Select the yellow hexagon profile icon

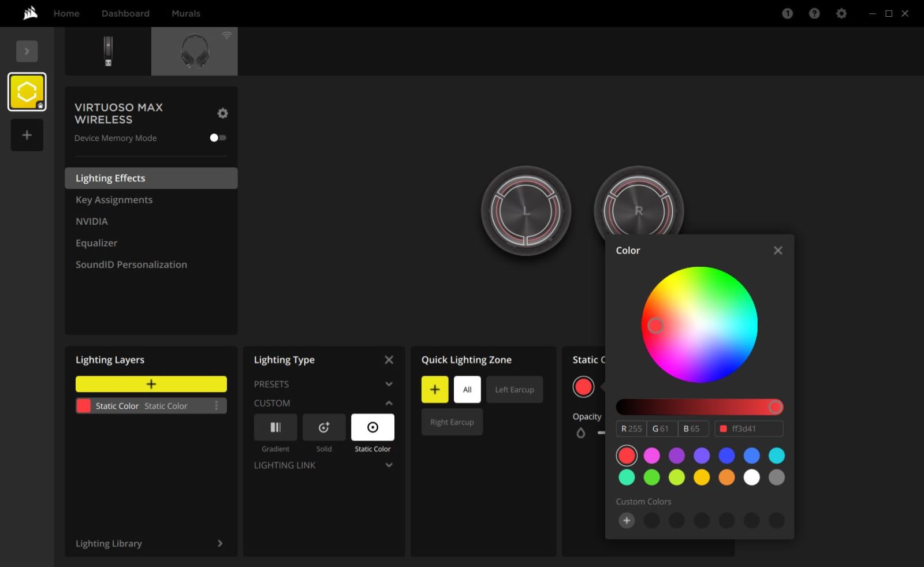27,92
